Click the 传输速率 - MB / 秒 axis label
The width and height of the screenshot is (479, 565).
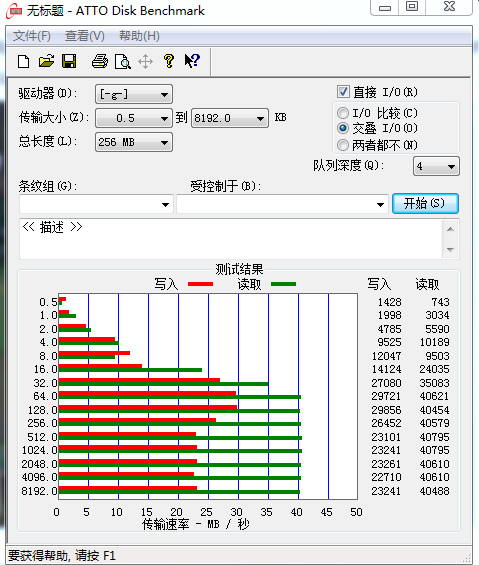196,524
